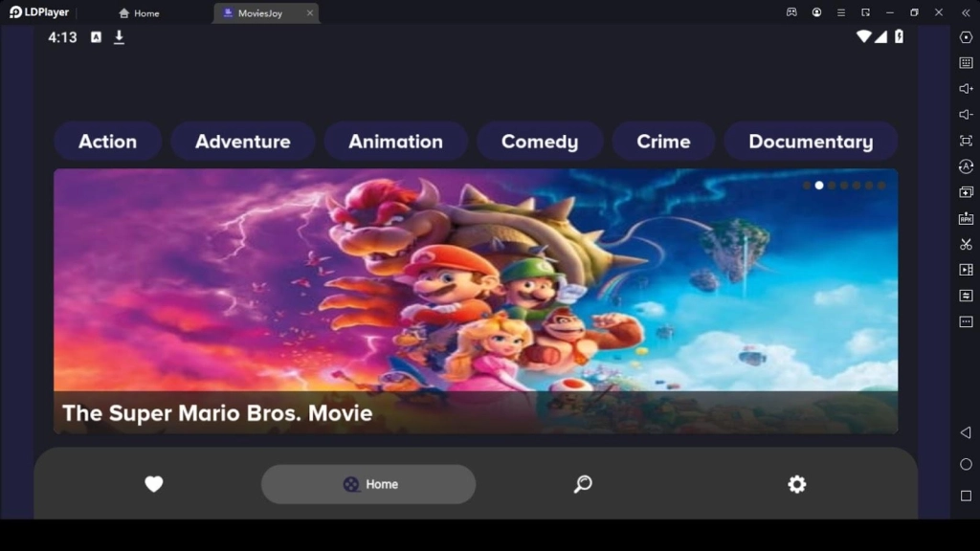This screenshot has height=551, width=980.
Task: Open The Super Mario Bros. Movie banner
Action: pyautogui.click(x=476, y=301)
